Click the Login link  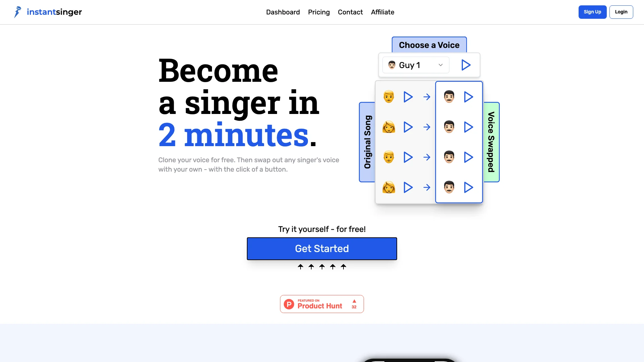(x=621, y=12)
